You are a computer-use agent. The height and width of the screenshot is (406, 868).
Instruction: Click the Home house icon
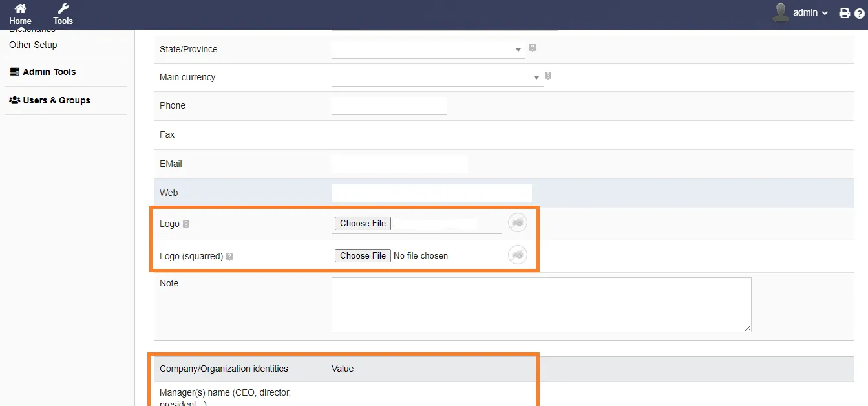20,8
